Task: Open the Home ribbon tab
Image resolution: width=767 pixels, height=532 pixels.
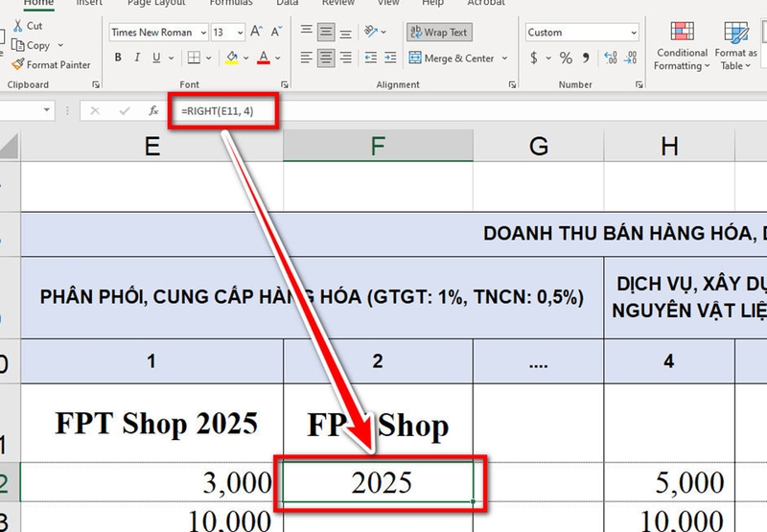Action: [x=38, y=3]
